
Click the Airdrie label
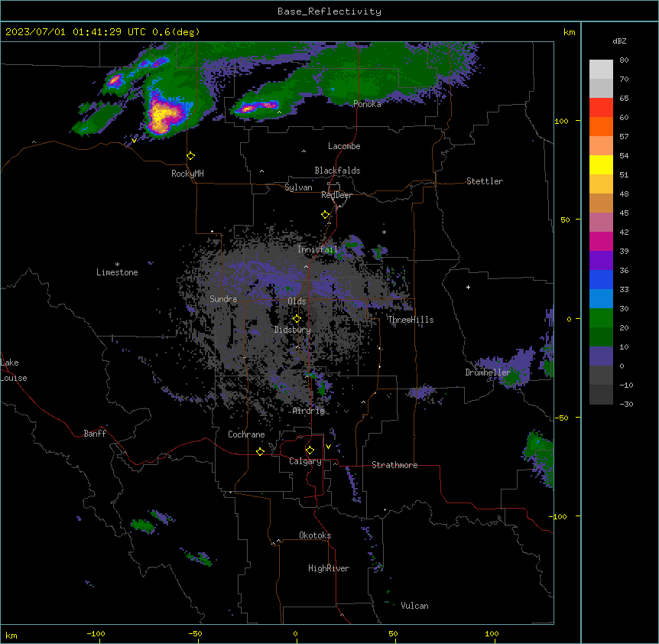click(x=309, y=411)
